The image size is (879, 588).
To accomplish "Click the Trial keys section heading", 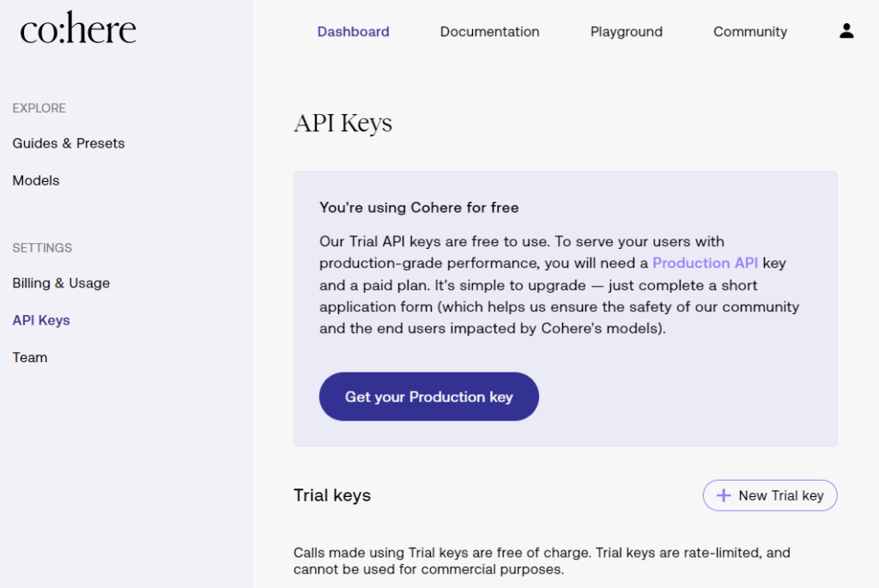I will tap(332, 495).
